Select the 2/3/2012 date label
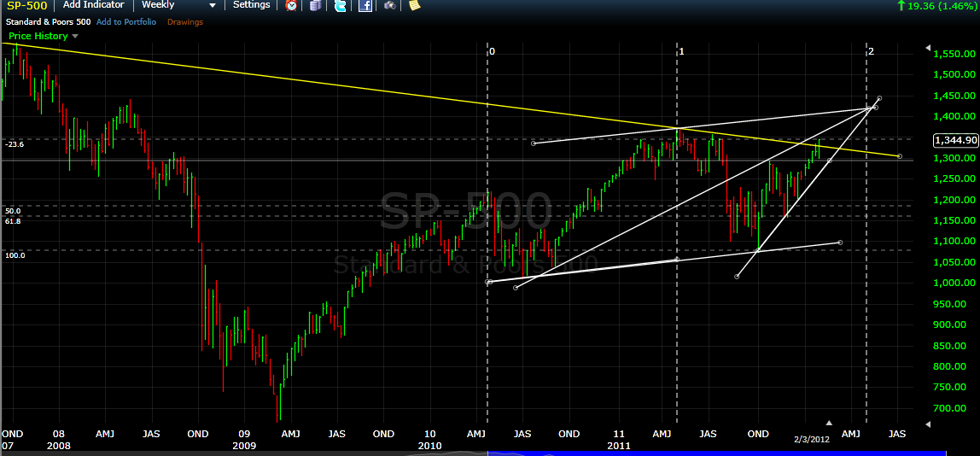Screen dimensions: 980x456 [812, 439]
